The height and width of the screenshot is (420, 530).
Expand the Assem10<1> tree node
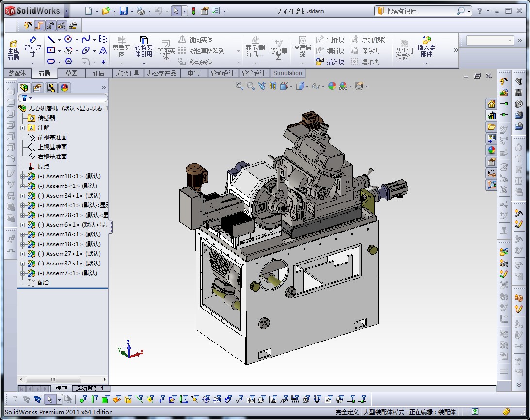(x=22, y=176)
